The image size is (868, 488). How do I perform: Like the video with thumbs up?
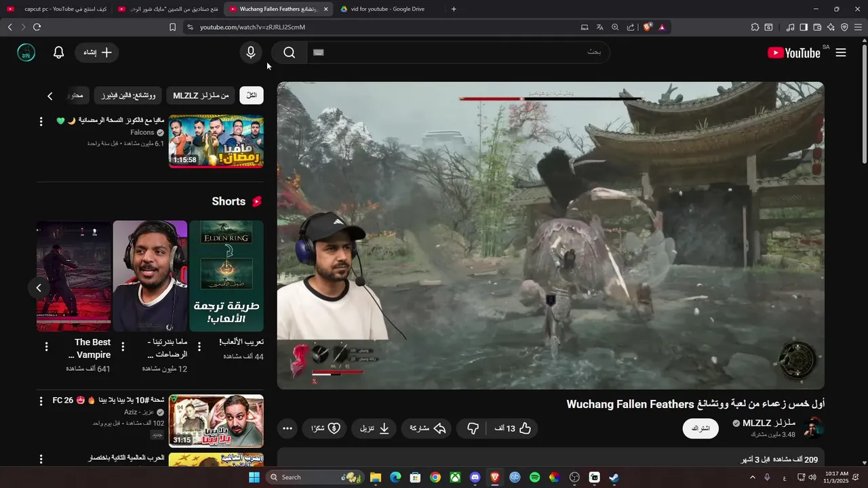click(515, 428)
